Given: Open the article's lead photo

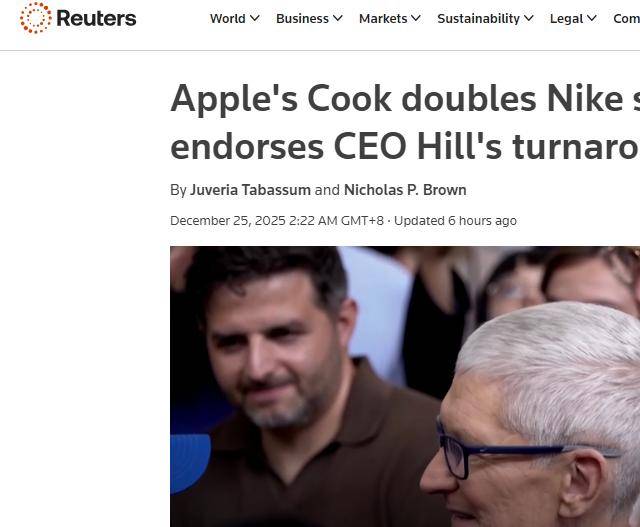Looking at the screenshot, I should click(405, 386).
